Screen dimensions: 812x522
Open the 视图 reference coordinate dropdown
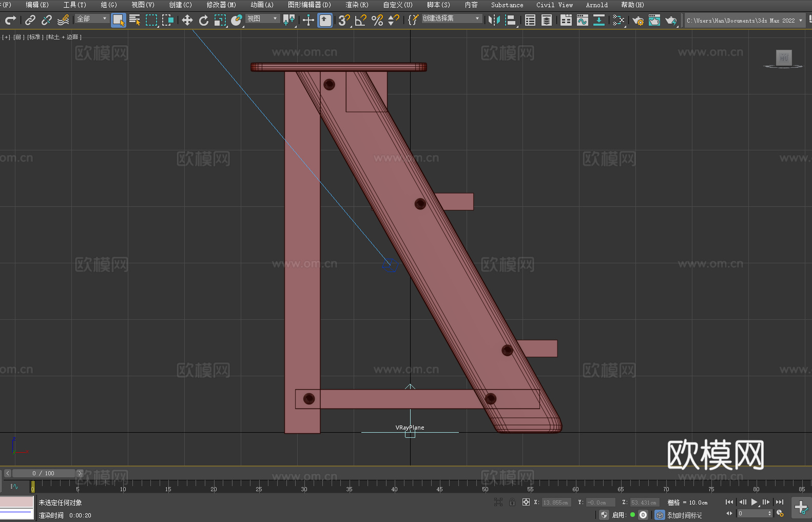262,18
